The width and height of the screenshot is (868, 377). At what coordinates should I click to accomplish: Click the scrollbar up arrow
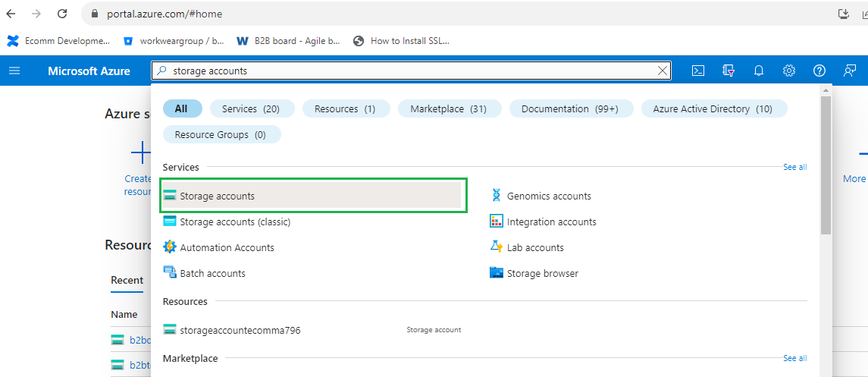[826, 90]
